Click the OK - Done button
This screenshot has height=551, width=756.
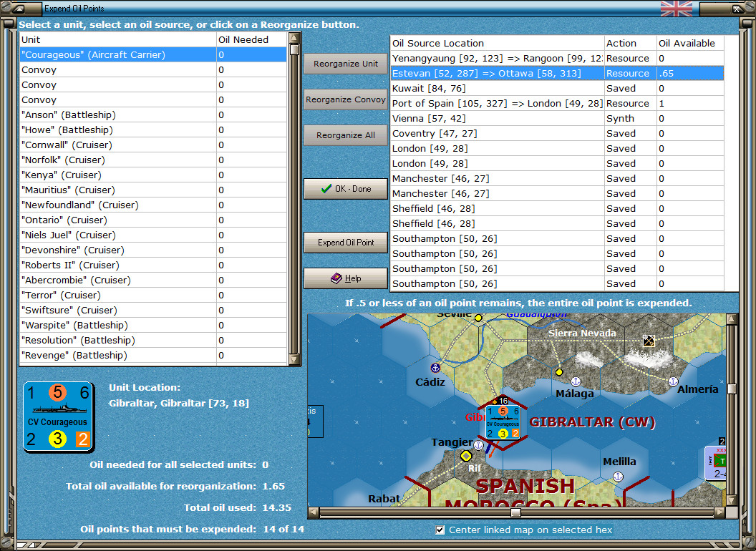[346, 189]
